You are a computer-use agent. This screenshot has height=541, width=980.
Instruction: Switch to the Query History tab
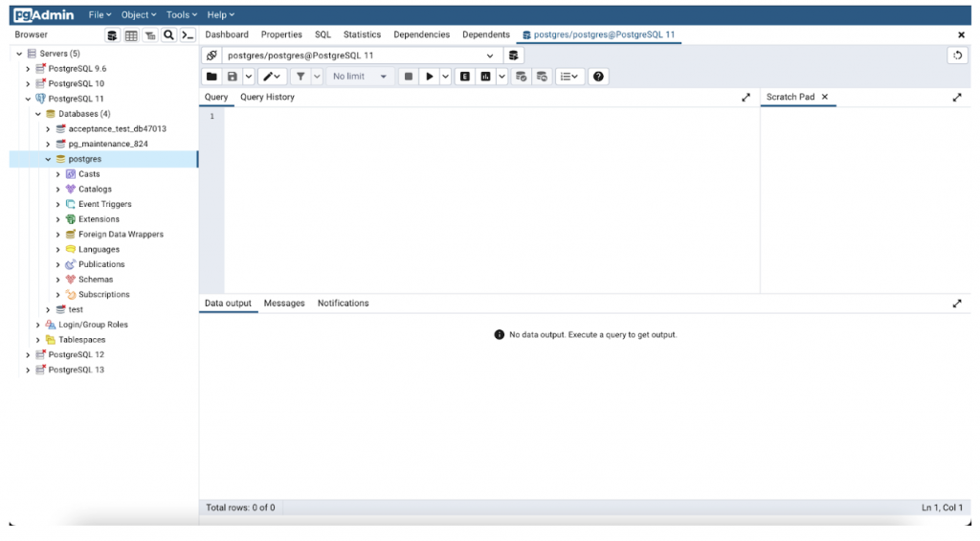(267, 97)
